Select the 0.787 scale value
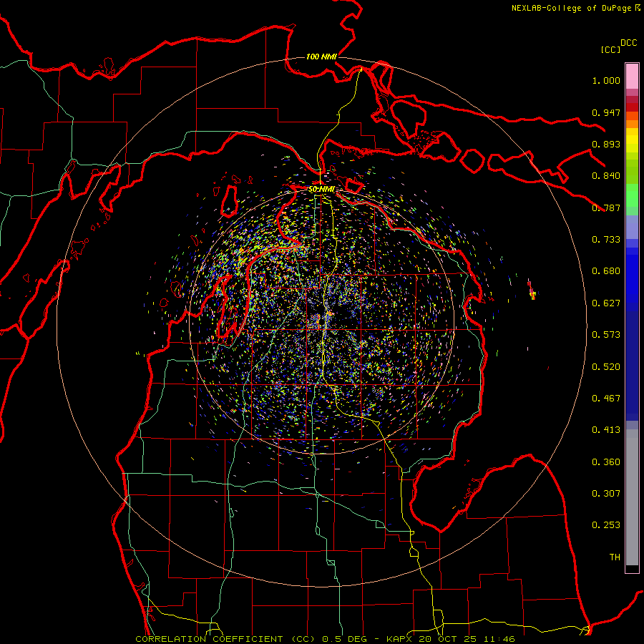The height and width of the screenshot is (644, 644). (x=606, y=208)
